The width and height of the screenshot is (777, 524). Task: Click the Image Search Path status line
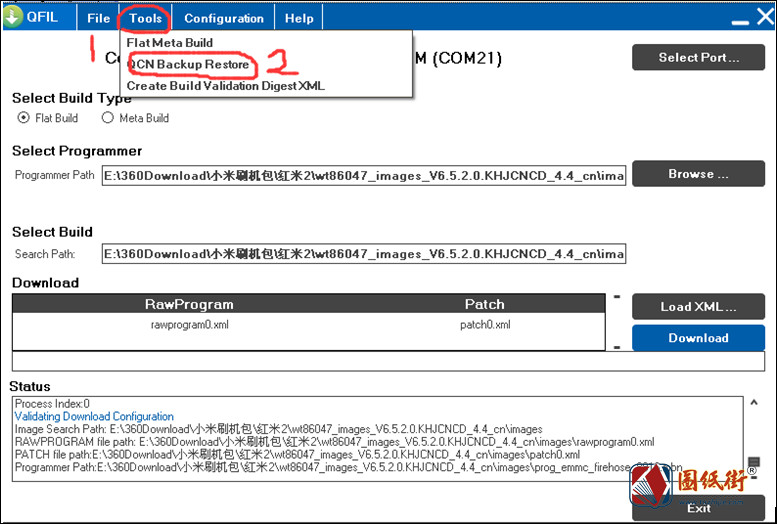coord(278,429)
